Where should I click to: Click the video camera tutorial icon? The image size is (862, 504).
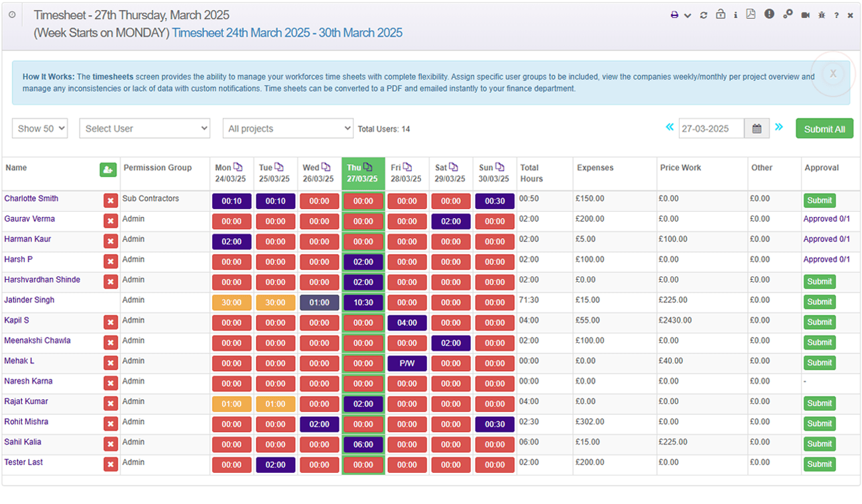tap(805, 15)
